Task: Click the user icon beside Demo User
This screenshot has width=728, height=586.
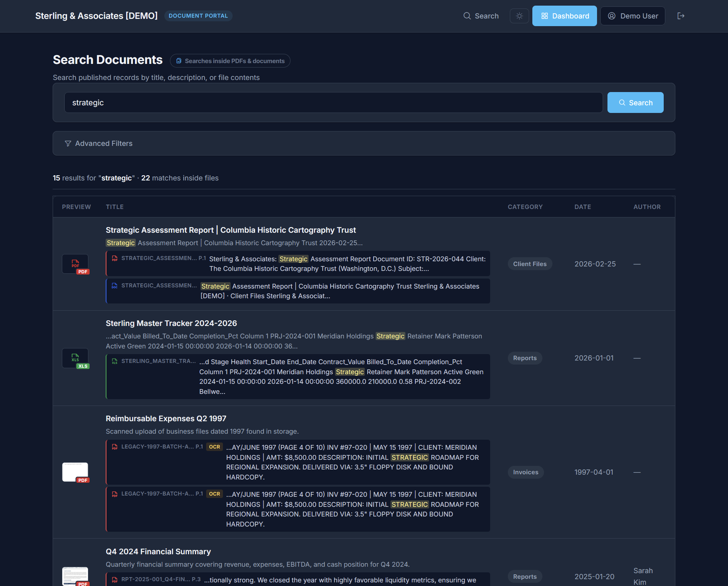Action: (x=611, y=16)
